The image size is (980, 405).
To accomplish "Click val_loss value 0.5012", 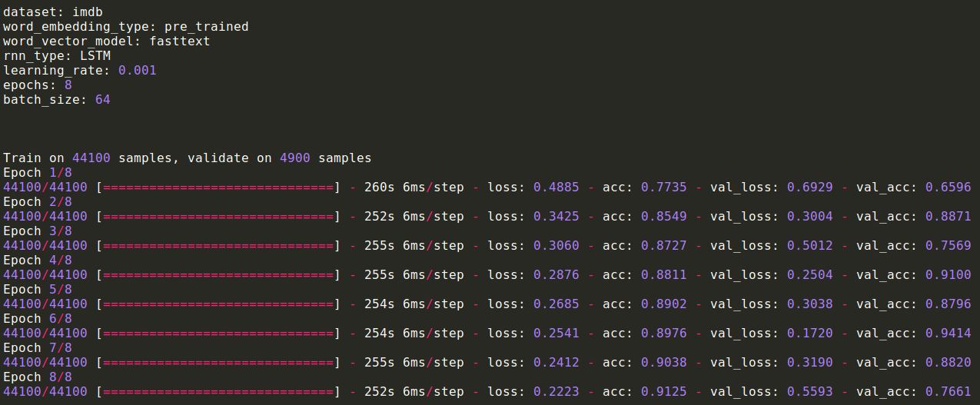I will coord(810,245).
